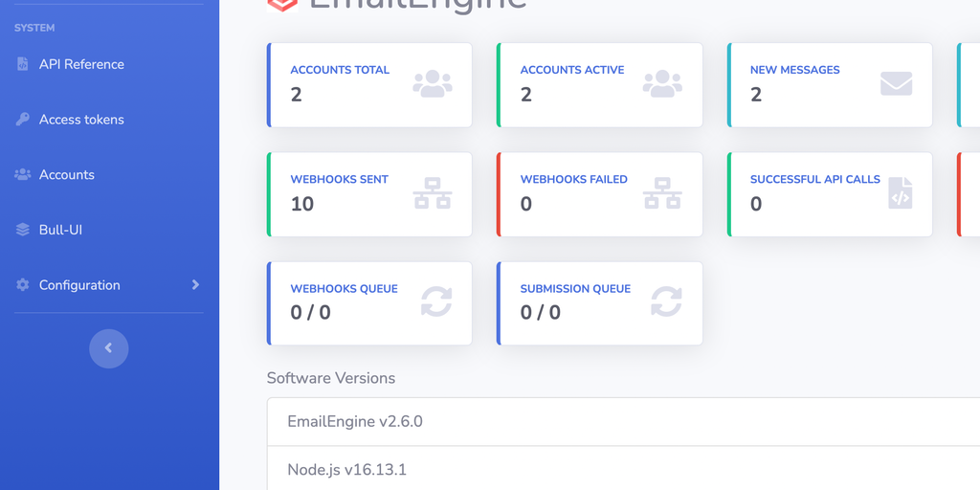
Task: Click users icon on Accounts Active card
Action: click(x=662, y=83)
